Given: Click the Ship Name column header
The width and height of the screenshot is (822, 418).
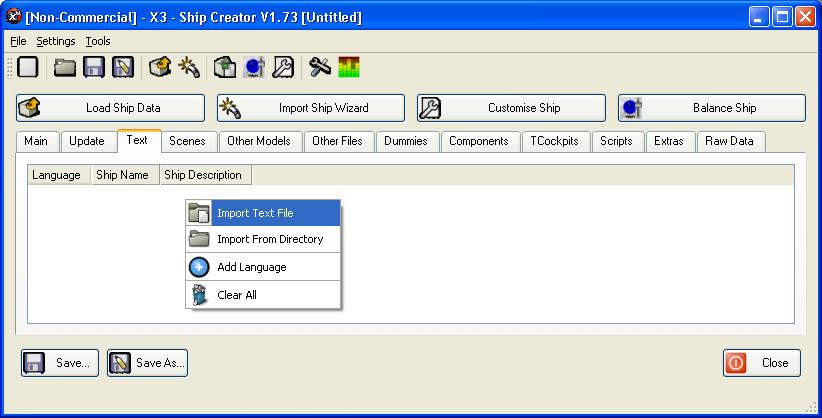Looking at the screenshot, I should pyautogui.click(x=125, y=175).
